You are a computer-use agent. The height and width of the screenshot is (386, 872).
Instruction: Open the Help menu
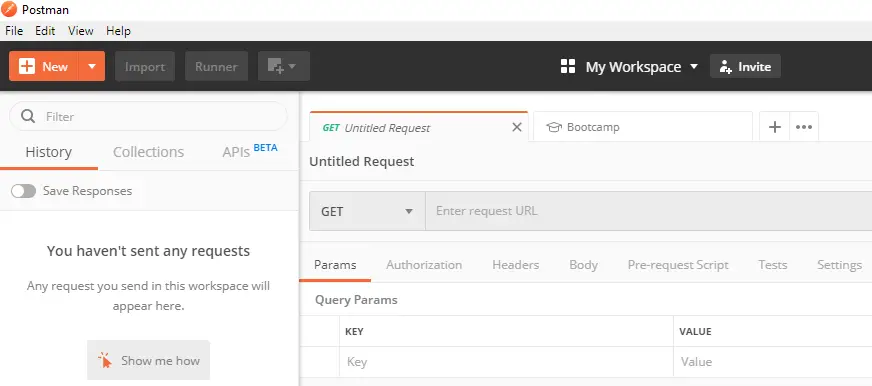click(x=118, y=31)
